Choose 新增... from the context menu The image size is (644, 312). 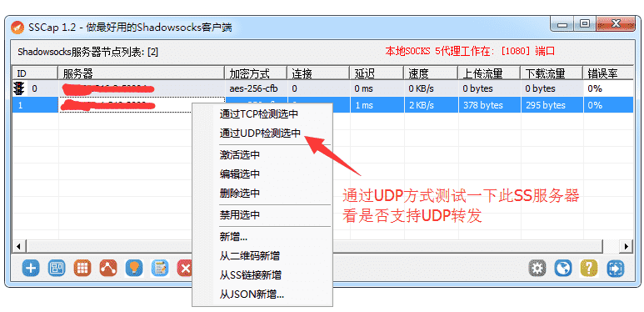click(233, 237)
